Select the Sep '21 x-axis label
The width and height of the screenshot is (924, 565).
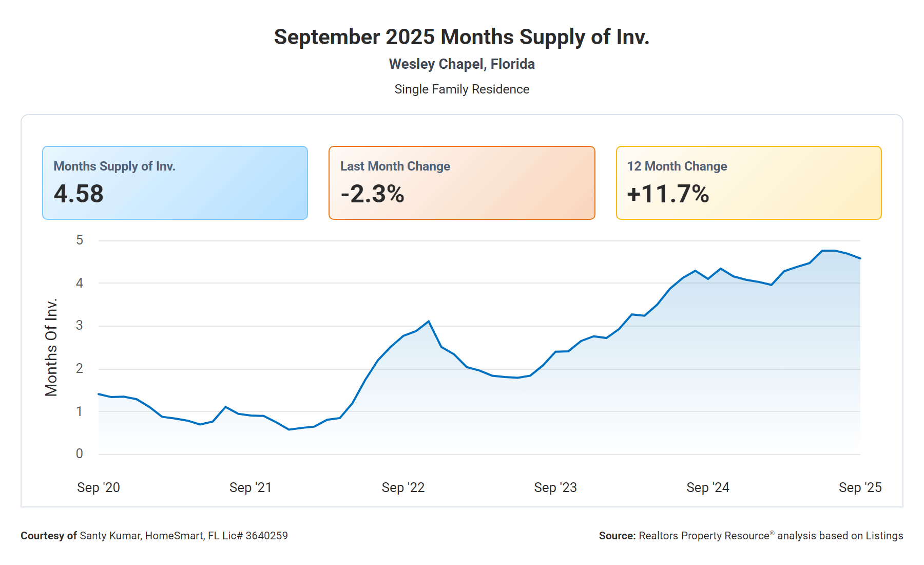(x=251, y=487)
